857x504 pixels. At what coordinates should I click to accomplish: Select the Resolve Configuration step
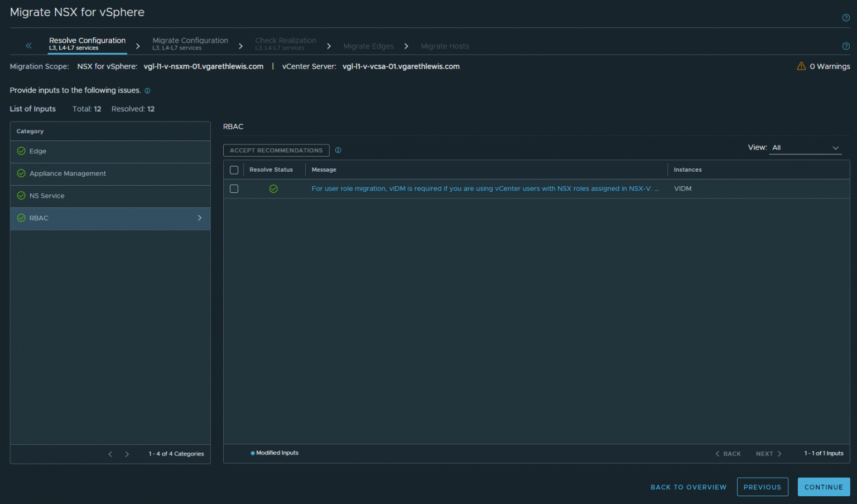(87, 43)
